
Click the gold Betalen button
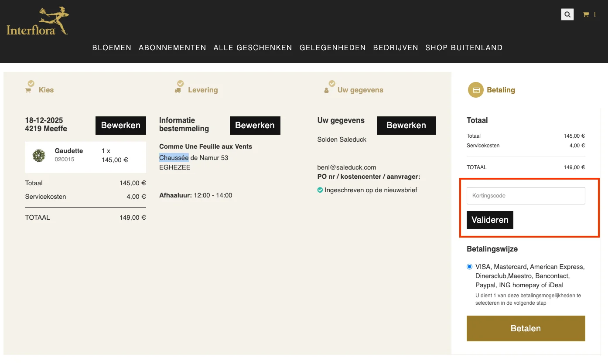[526, 329]
